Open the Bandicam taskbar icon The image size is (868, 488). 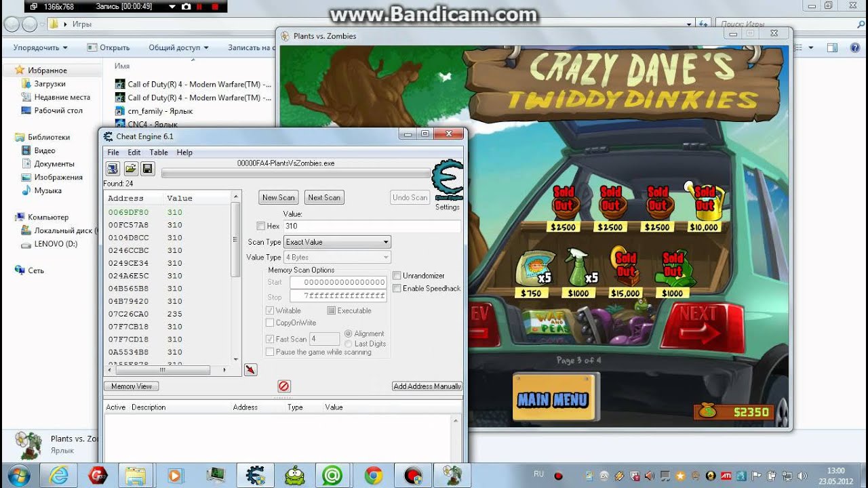pos(412,475)
